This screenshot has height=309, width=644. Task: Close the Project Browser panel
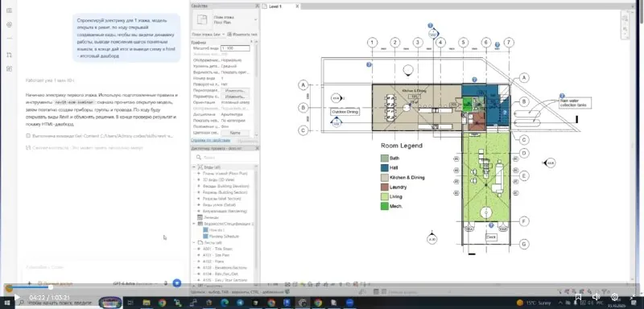[257, 148]
